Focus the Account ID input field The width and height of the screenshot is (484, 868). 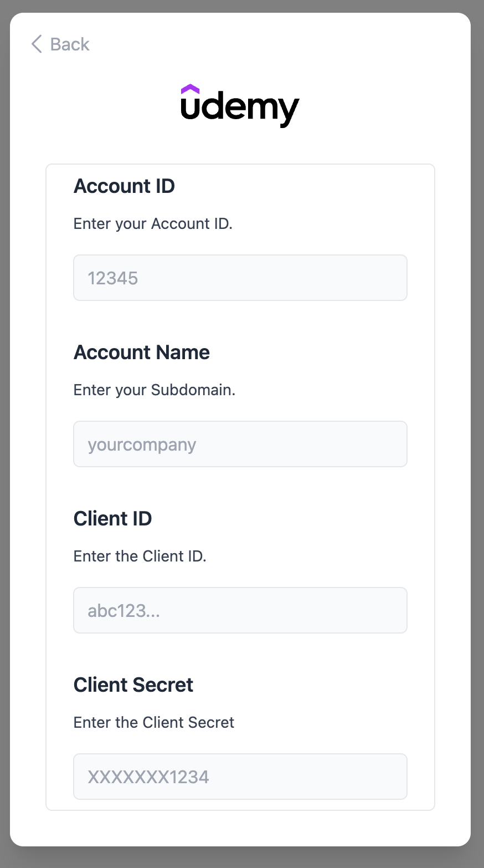click(x=240, y=278)
